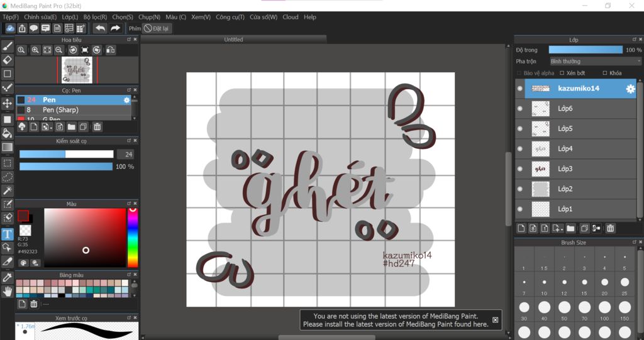Screen dimensions: 644x340
Task: Select the Eraser tool in left toolbar
Action: [x=8, y=60]
